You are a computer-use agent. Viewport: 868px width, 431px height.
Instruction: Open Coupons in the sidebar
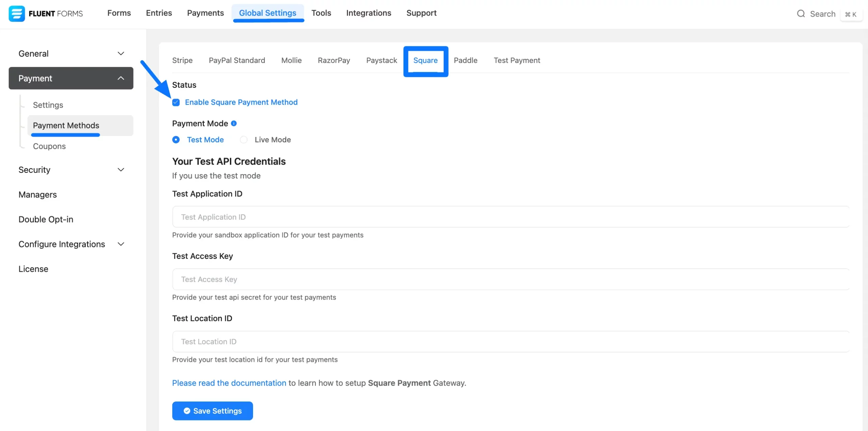point(49,146)
